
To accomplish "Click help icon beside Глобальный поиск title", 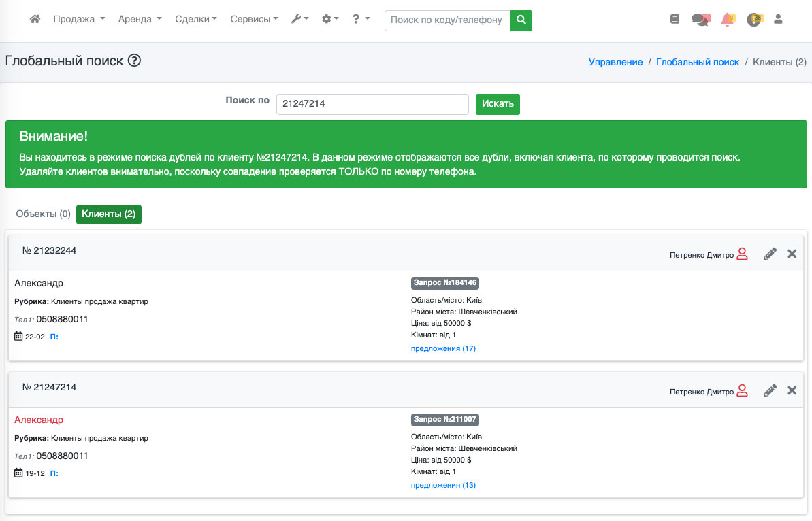I will pos(134,61).
